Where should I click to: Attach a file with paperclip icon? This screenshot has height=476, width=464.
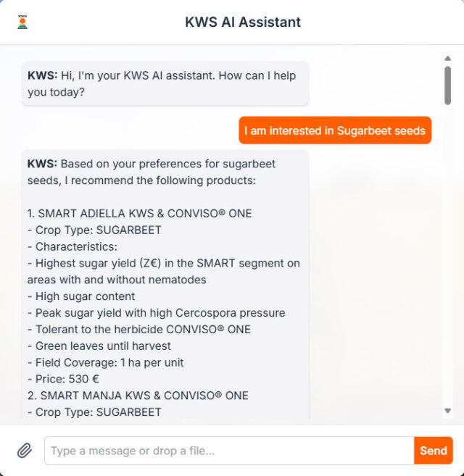25,451
